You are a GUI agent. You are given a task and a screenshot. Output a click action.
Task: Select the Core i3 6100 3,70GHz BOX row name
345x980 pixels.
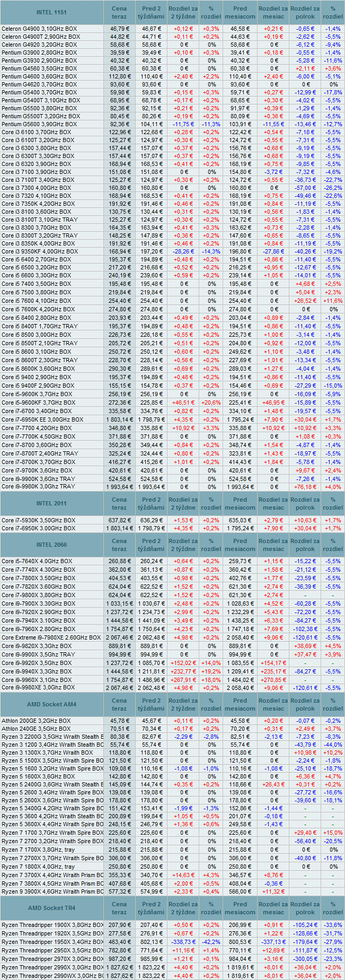tap(36, 132)
